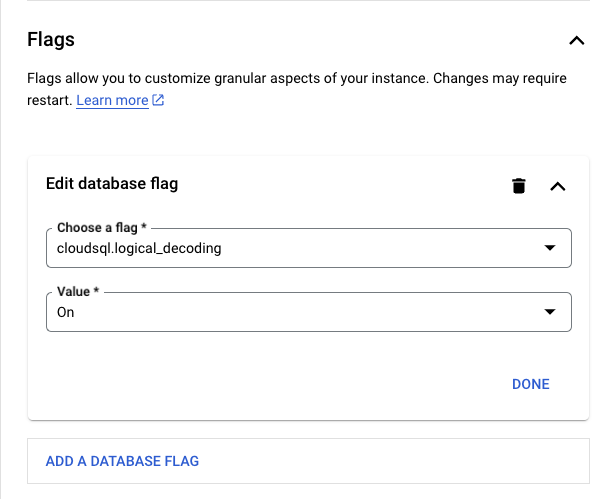
Task: Open the Value dropdown arrow
Action: click(550, 312)
